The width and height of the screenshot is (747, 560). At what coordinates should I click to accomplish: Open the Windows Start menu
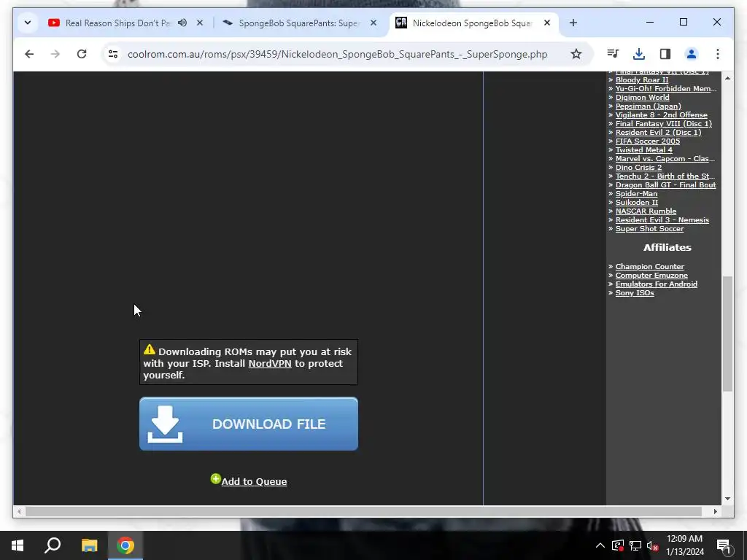pos(18,545)
